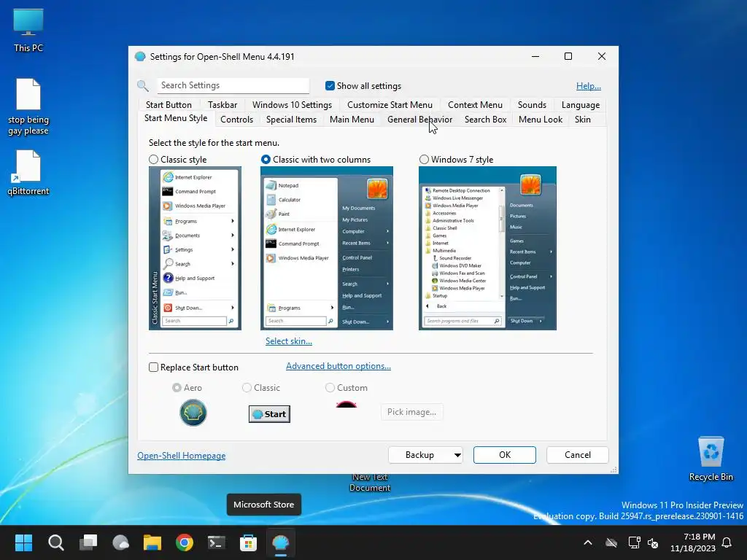Confirm settings with the OK button
This screenshot has width=747, height=560.
click(505, 455)
